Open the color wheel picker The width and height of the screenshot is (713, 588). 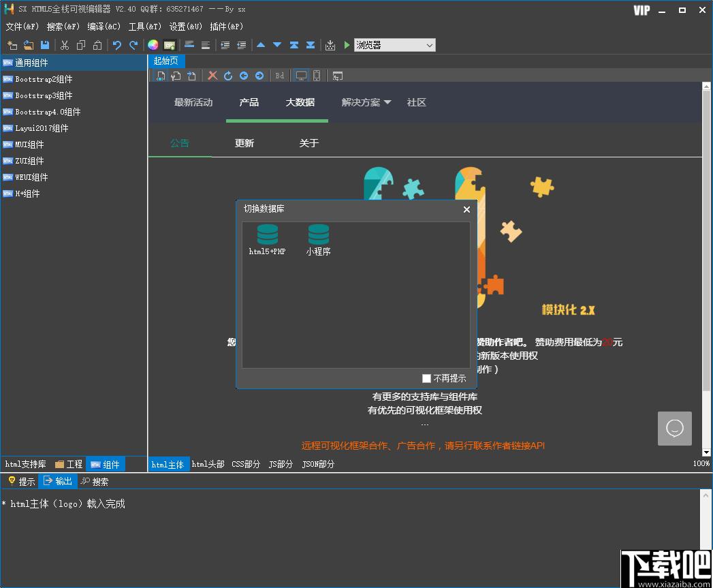(153, 44)
